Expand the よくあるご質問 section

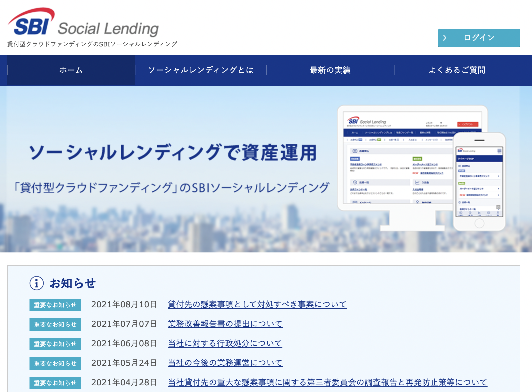pyautogui.click(x=458, y=70)
